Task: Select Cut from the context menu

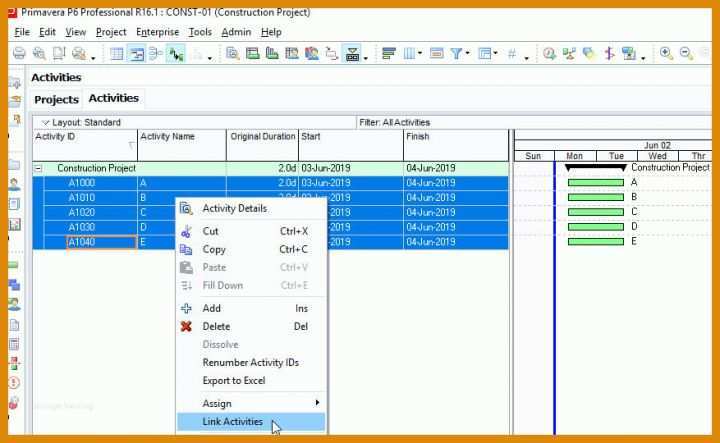Action: 251,231
